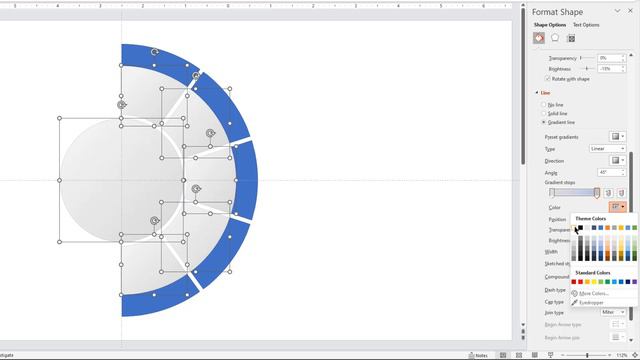640x360 pixels.
Task: Open Preset gradients dropdown
Action: tap(618, 136)
